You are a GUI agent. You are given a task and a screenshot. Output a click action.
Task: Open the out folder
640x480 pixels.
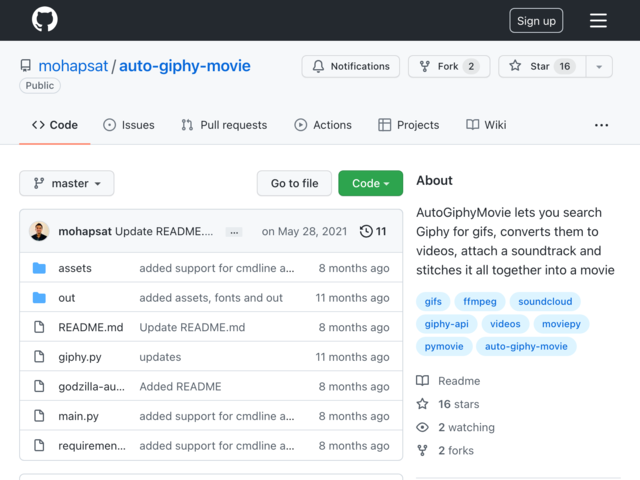tap(67, 298)
